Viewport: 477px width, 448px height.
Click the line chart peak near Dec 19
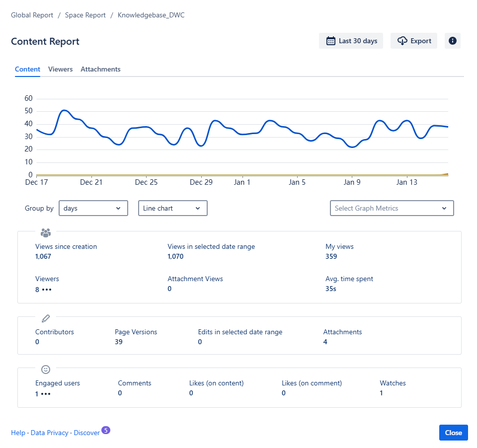(64, 110)
